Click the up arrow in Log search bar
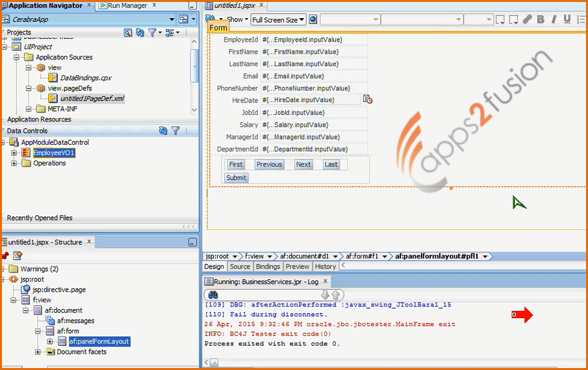588x370 pixels. [336, 295]
